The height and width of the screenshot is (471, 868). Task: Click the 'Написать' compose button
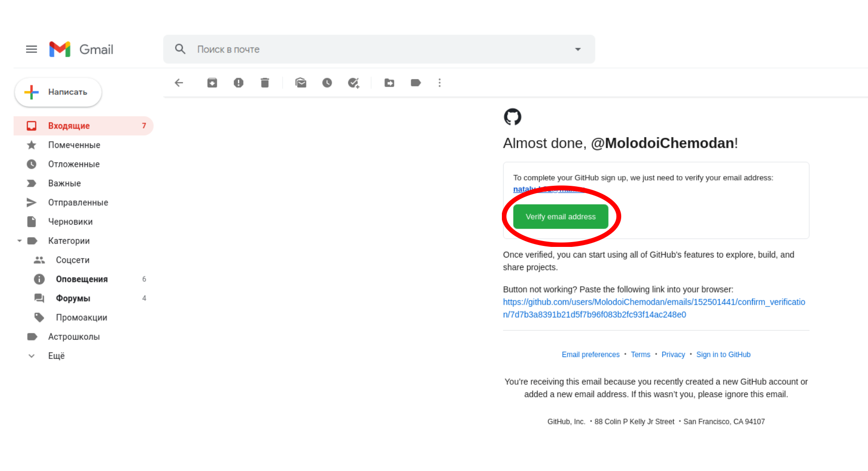[58, 92]
